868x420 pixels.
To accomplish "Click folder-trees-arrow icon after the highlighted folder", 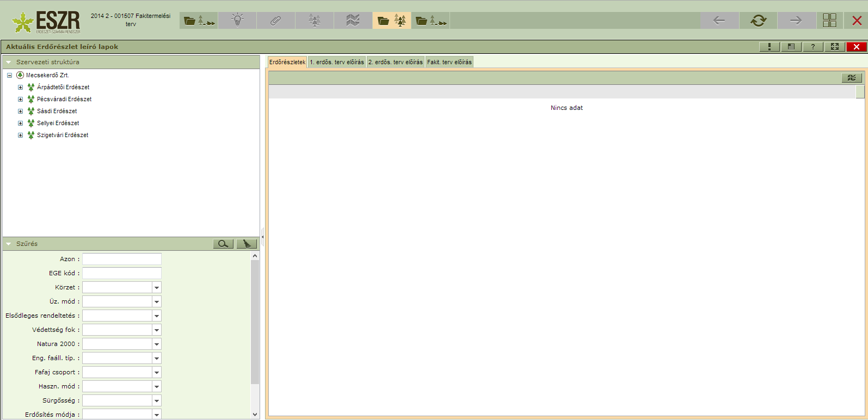I will (x=430, y=21).
